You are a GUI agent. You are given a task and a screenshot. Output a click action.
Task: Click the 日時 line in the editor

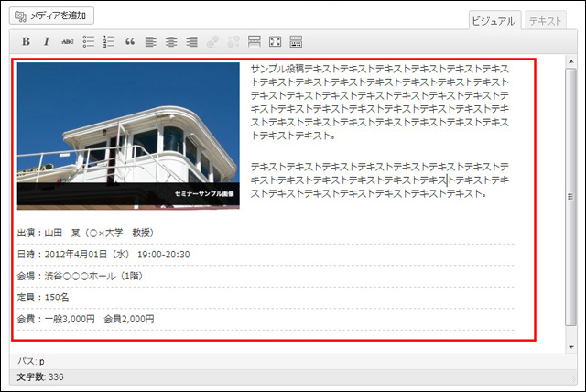(x=103, y=254)
